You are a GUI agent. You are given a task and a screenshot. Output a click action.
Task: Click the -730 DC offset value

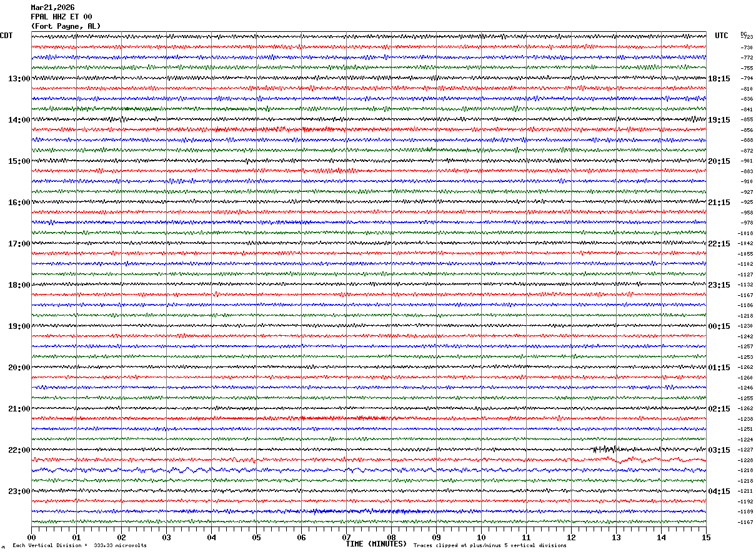(746, 48)
